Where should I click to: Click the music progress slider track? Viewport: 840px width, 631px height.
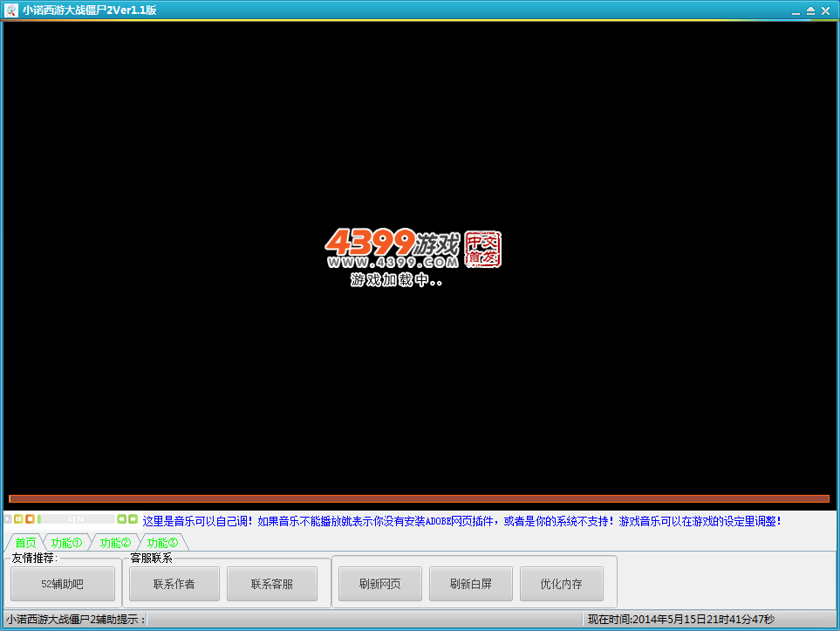coord(76,519)
